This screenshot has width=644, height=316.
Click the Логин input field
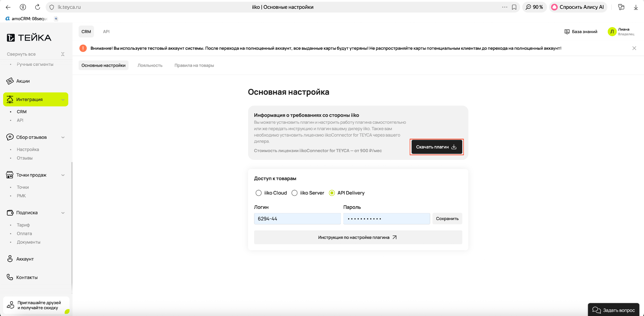pos(297,219)
